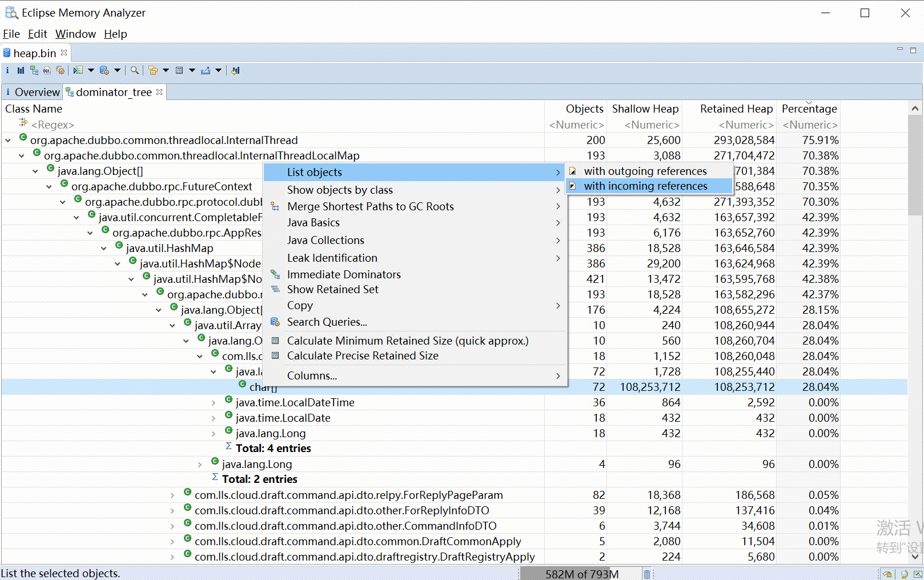Open Show objects by class menu entry
Viewport: 924px width, 580px height.
(x=415, y=190)
